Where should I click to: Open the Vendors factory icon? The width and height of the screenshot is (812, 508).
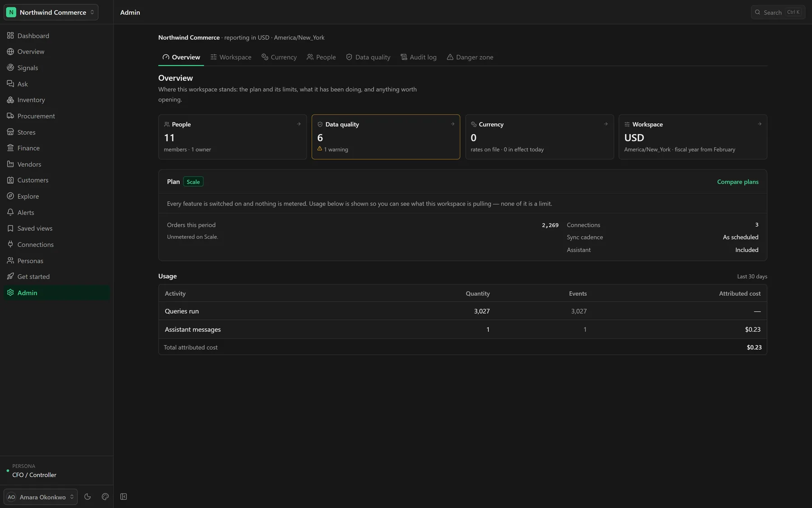[x=10, y=164]
